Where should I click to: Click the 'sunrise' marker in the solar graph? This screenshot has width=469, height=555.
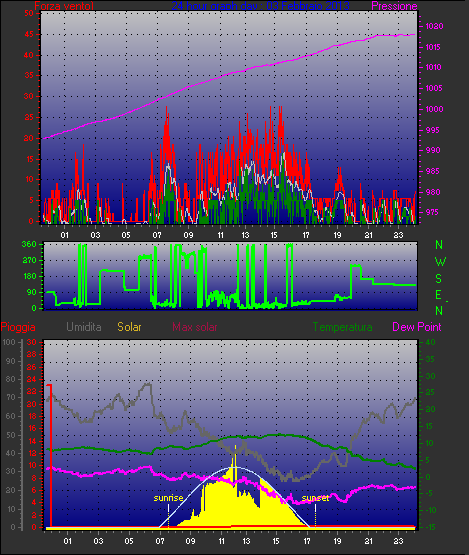[168, 498]
